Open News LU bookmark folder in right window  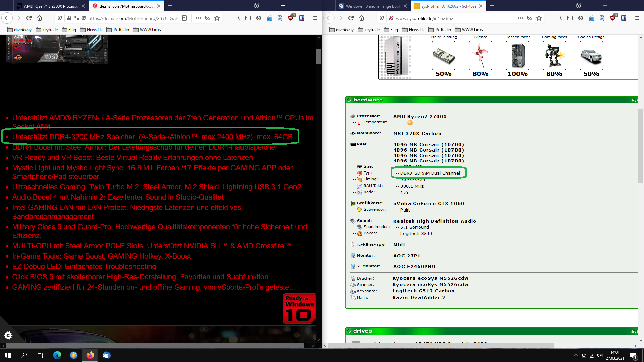(413, 29)
